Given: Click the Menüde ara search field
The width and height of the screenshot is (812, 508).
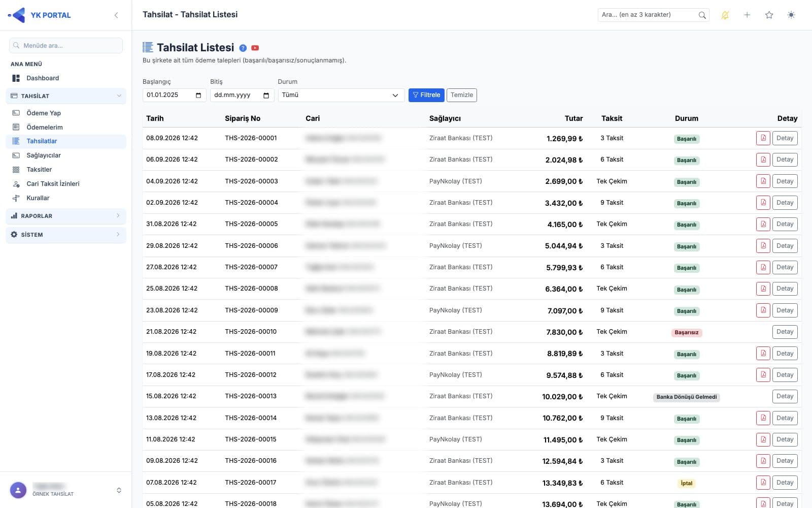Looking at the screenshot, I should coord(66,45).
